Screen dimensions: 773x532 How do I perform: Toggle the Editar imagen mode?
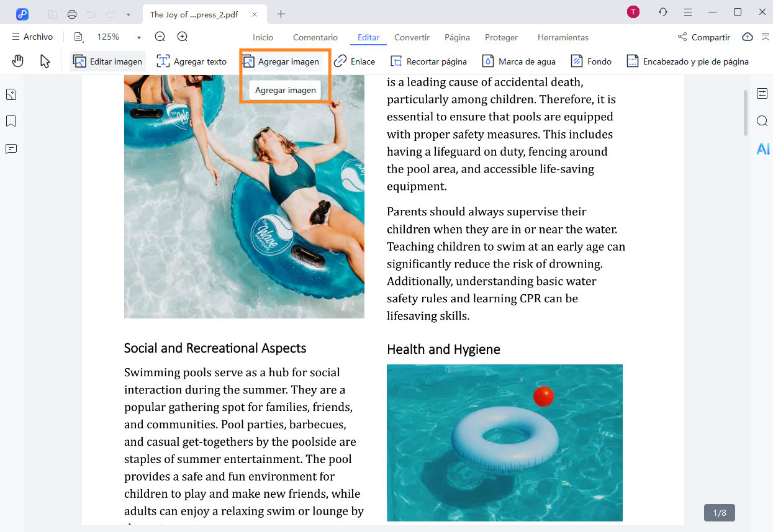click(107, 61)
